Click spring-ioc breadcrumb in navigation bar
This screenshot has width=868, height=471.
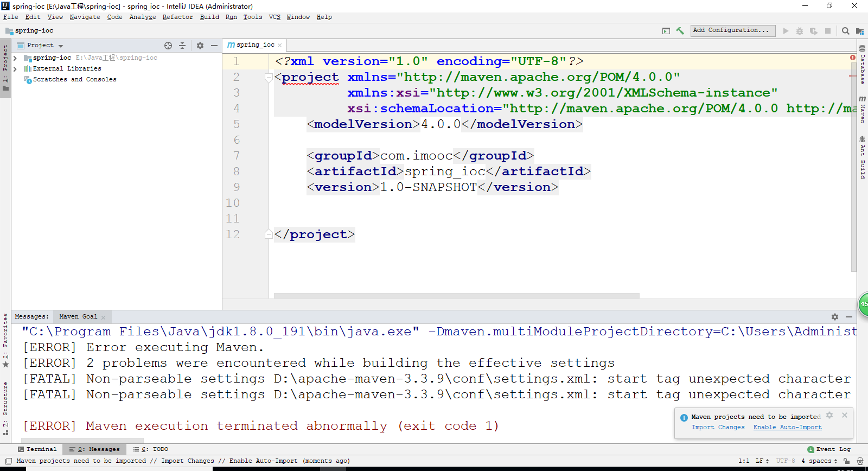pos(29,31)
